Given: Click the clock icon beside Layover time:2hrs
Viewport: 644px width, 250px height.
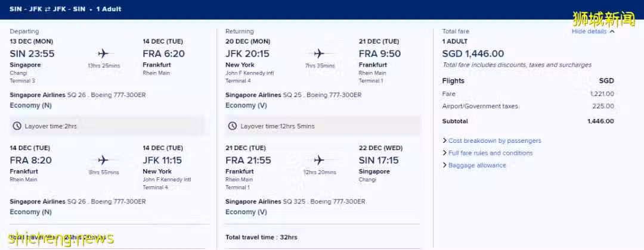Looking at the screenshot, I should 17,126.
